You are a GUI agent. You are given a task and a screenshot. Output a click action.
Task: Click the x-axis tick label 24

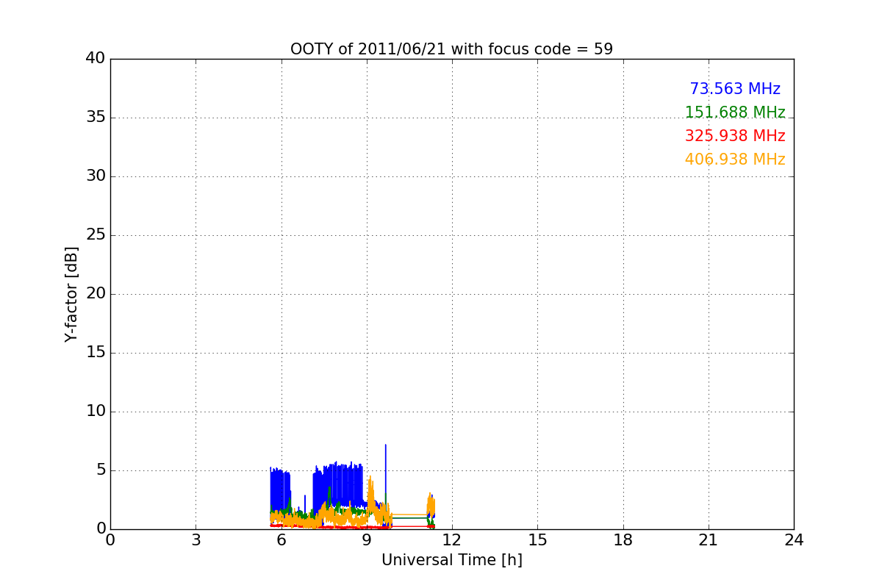[x=794, y=540]
